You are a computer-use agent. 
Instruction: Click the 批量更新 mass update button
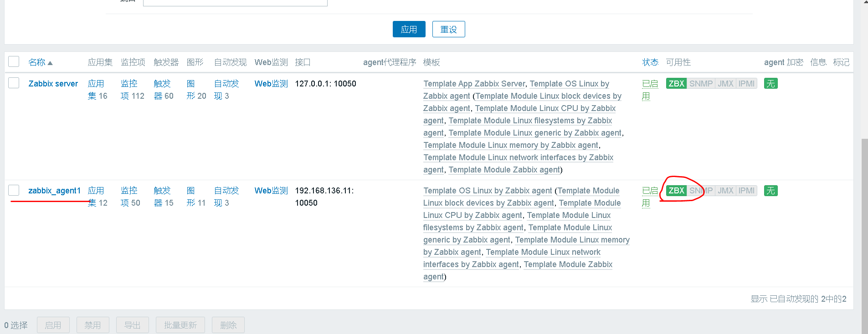[x=180, y=325]
